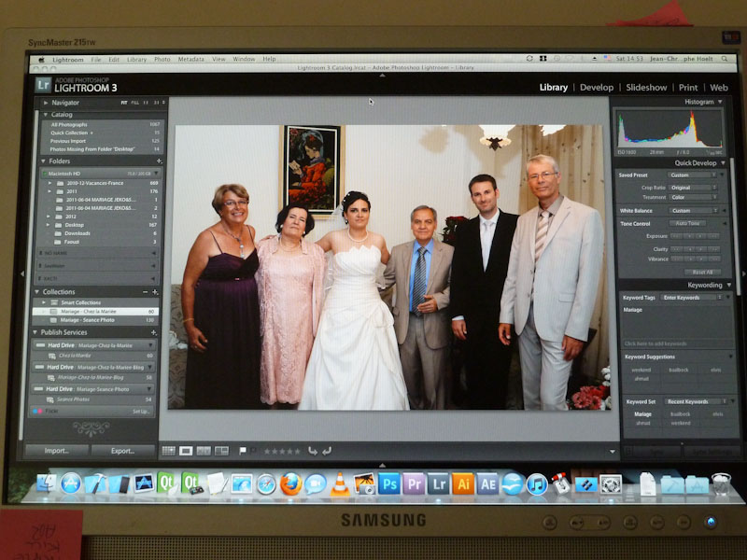Viewport: 747px width, 560px height.
Task: Open the Print module
Action: (688, 88)
